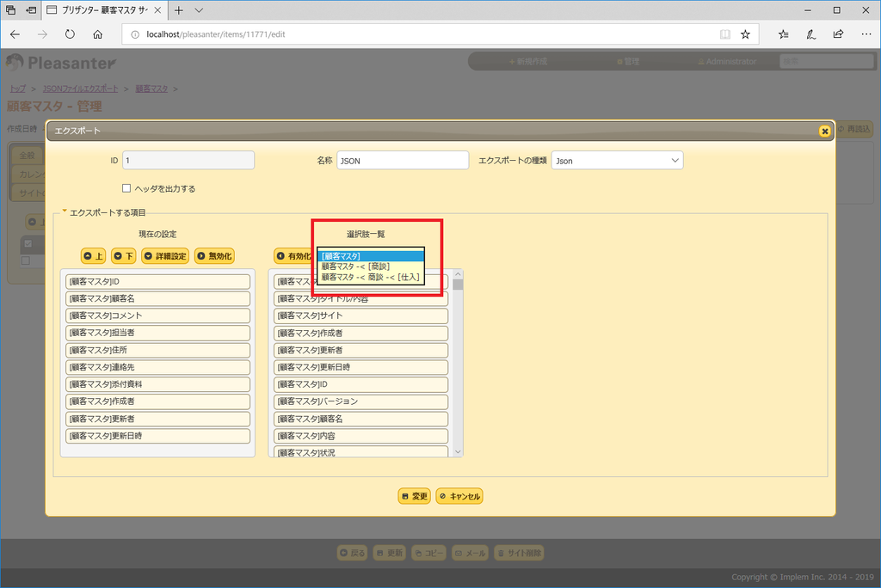Open Administrator navigation menu
Viewport: 881px width, 588px height.
click(727, 61)
